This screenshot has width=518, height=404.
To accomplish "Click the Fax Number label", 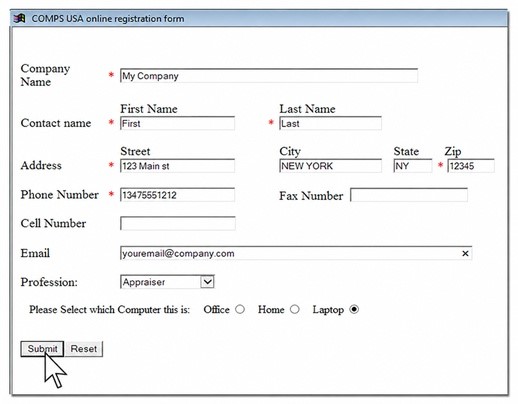I will click(311, 196).
